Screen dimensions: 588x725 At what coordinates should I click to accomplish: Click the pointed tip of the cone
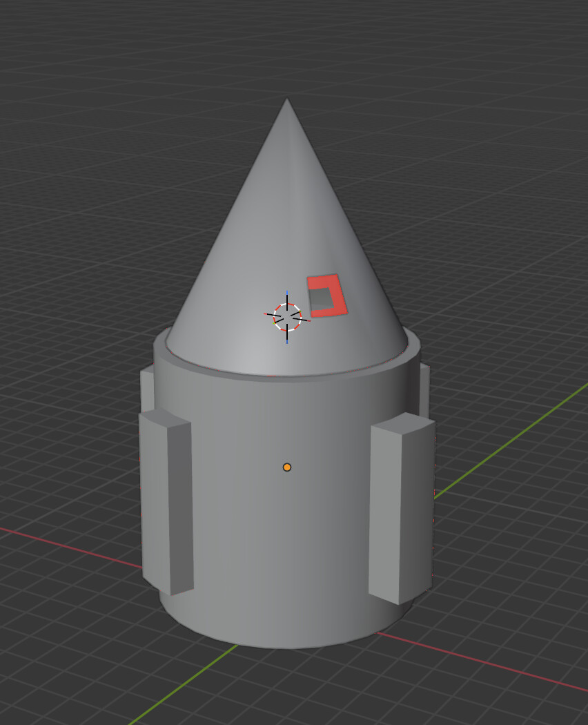(287, 101)
